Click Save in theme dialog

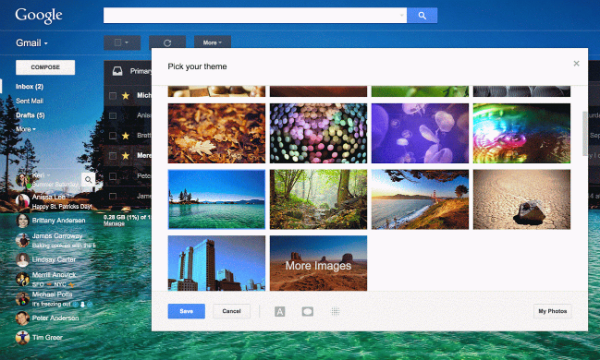click(186, 311)
